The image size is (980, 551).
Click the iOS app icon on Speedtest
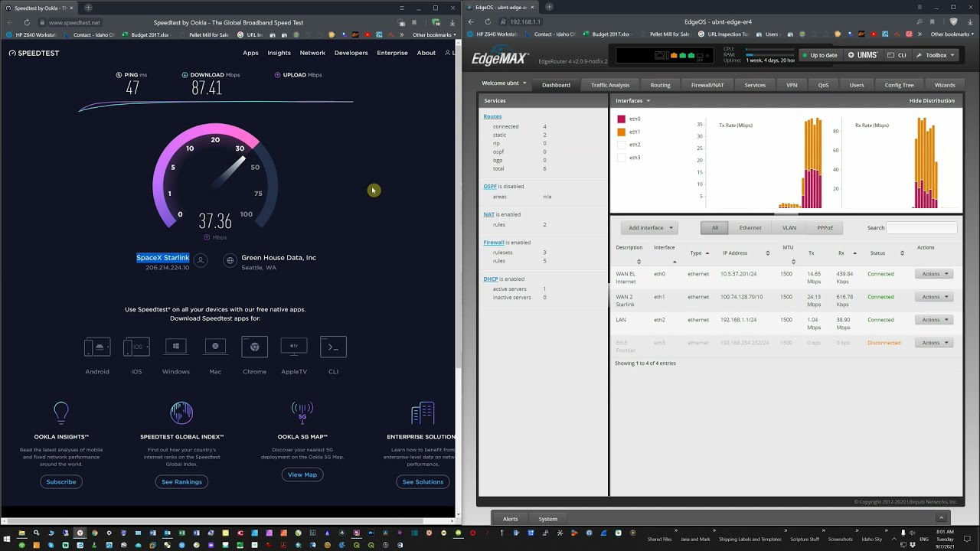136,347
